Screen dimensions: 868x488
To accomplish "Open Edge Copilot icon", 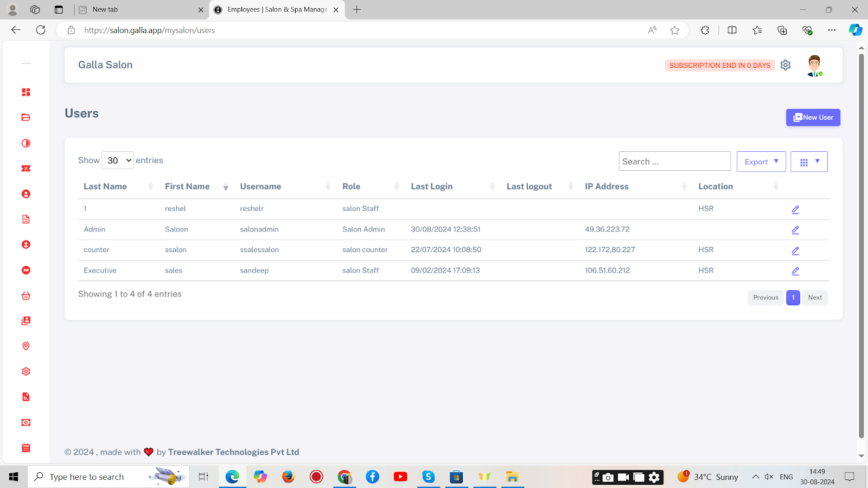I will coord(856,30).
